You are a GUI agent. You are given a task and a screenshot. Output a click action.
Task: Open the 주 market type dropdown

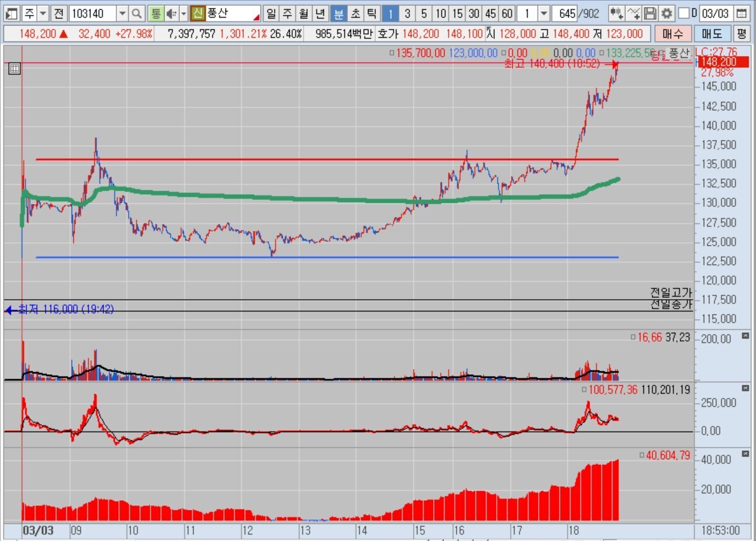click(x=43, y=13)
